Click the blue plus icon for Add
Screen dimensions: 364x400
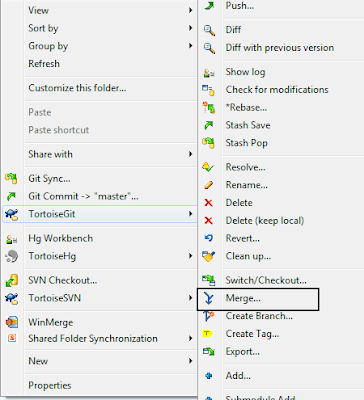point(209,376)
